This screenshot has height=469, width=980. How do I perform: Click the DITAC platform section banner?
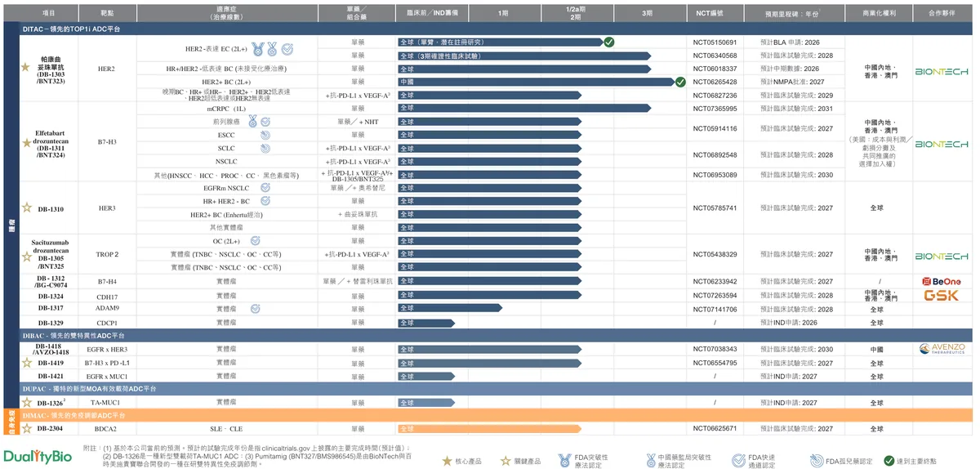point(497,29)
